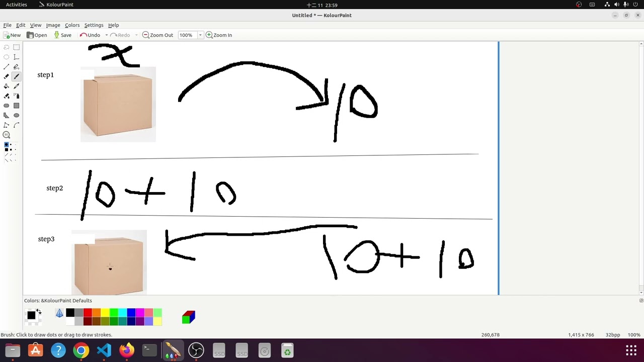This screenshot has height=362, width=644.
Task: Select the Rectangle tool
Action: click(x=16, y=106)
